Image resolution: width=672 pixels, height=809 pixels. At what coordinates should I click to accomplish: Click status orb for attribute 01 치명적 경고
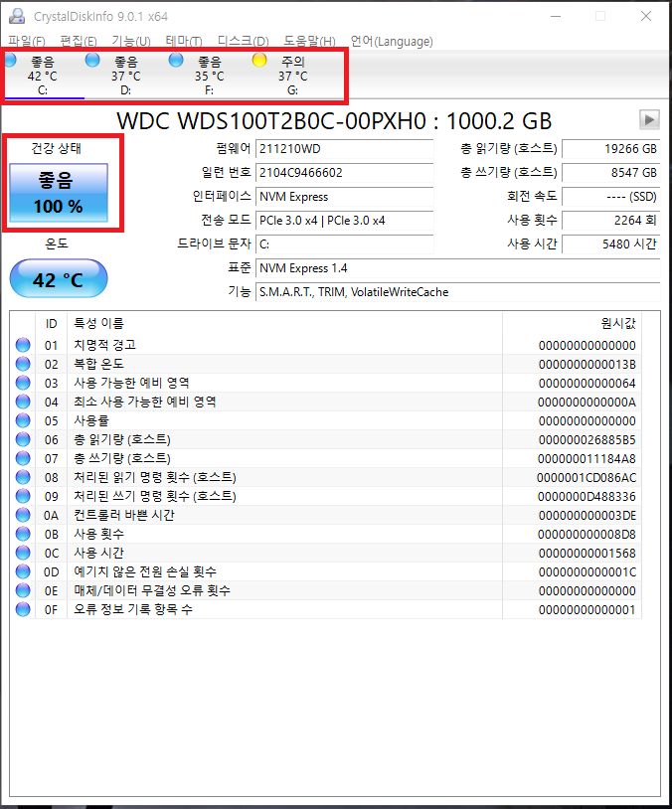(23, 345)
